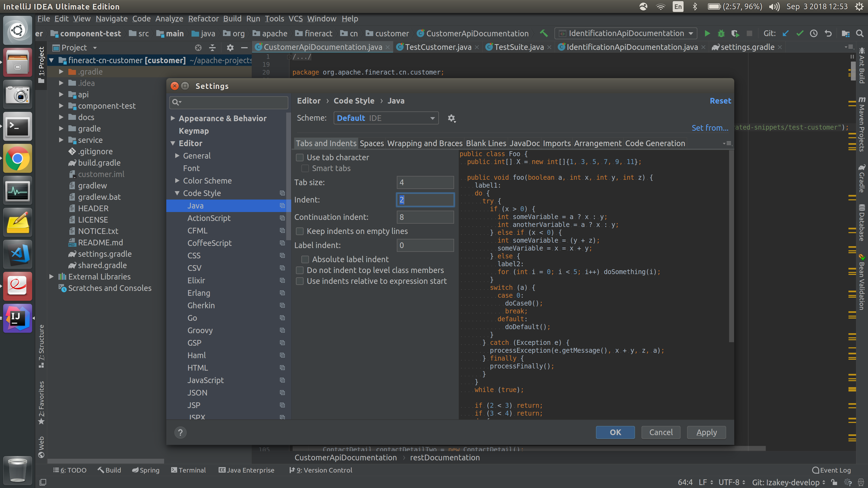
Task: Open the Refactor menu
Action: 203,19
